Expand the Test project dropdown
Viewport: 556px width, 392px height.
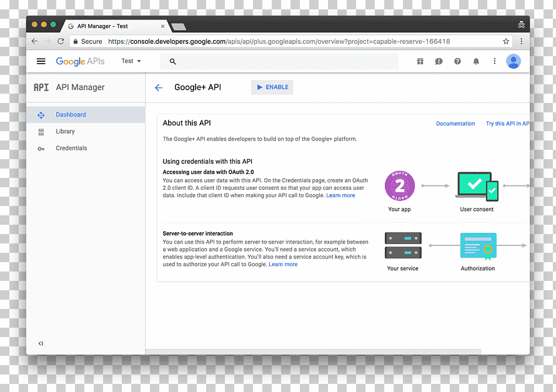131,61
